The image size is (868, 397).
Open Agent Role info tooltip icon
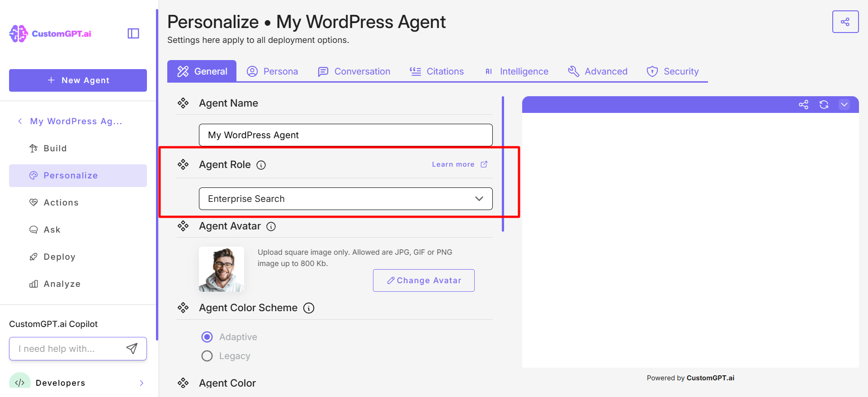point(261,165)
